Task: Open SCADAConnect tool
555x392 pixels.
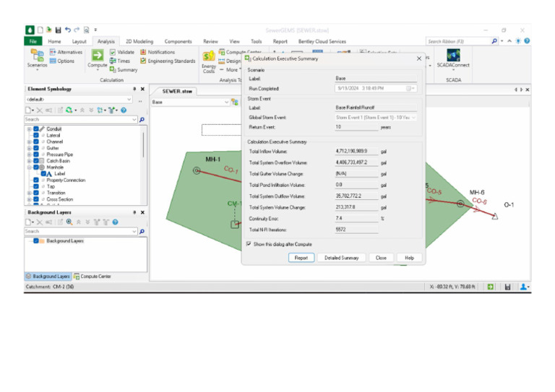Action: point(453,58)
